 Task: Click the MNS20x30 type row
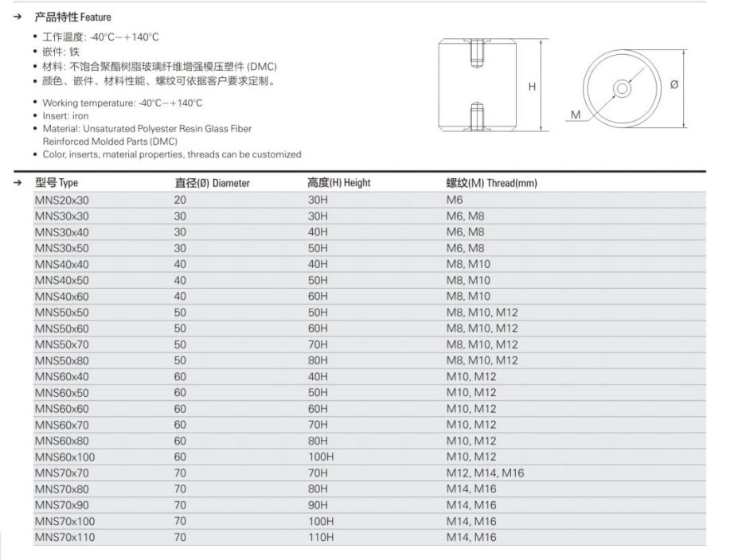coord(62,200)
